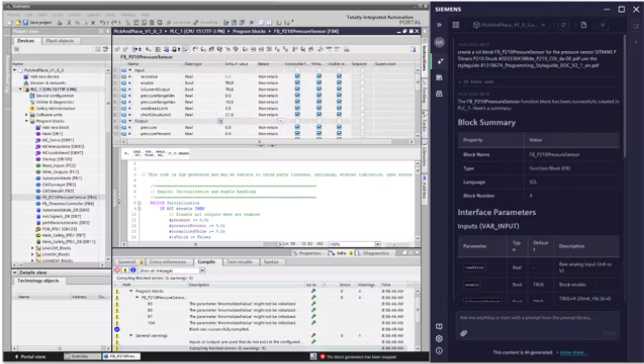Toggle Accessible from HMI checkbox for shortCircuitLimit row

(x=297, y=114)
